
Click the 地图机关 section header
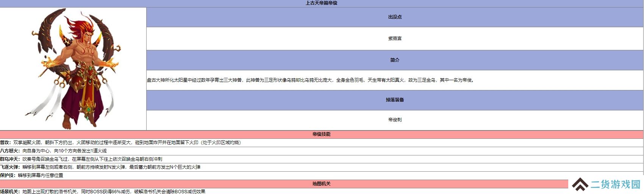coord(322,184)
